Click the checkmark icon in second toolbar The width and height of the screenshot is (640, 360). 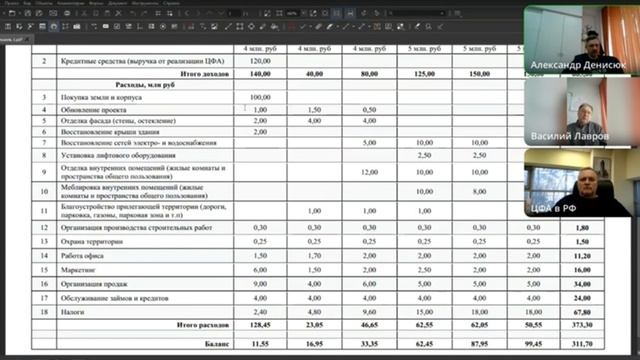(302, 27)
